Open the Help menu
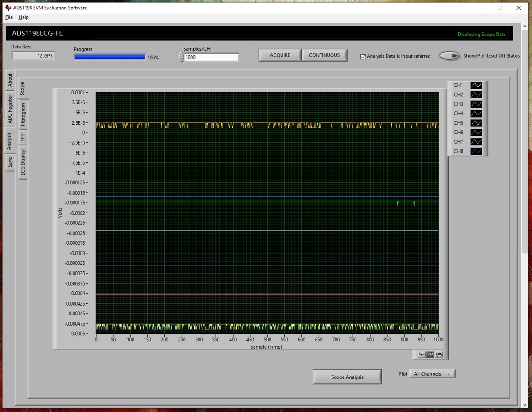 [x=23, y=17]
